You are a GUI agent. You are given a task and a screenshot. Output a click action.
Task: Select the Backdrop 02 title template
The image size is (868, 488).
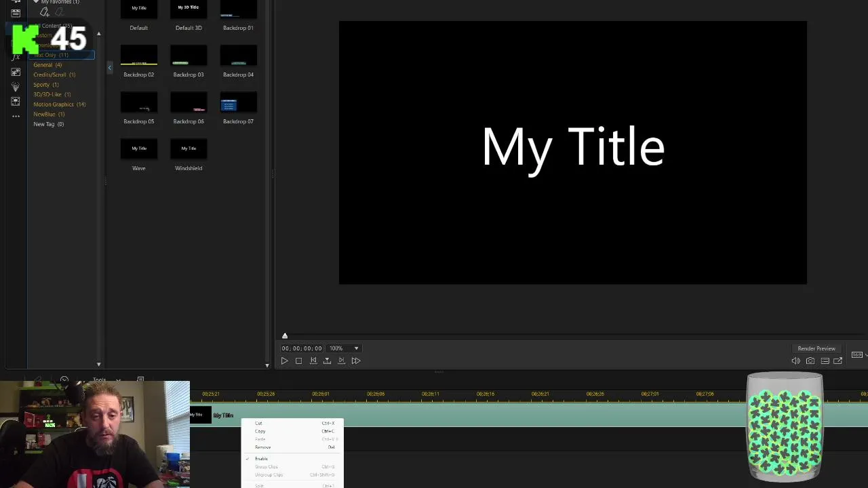[x=139, y=61]
